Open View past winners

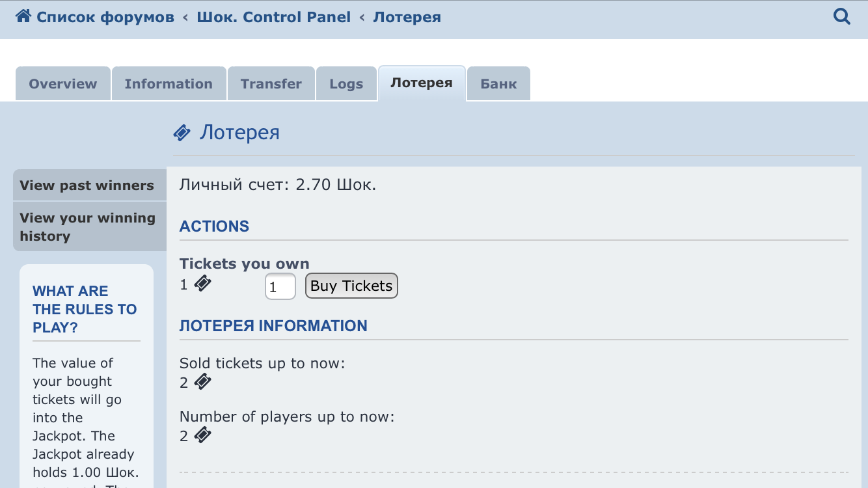[87, 185]
